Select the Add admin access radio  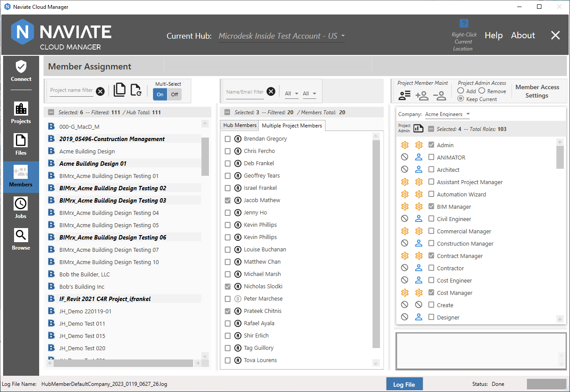click(460, 91)
